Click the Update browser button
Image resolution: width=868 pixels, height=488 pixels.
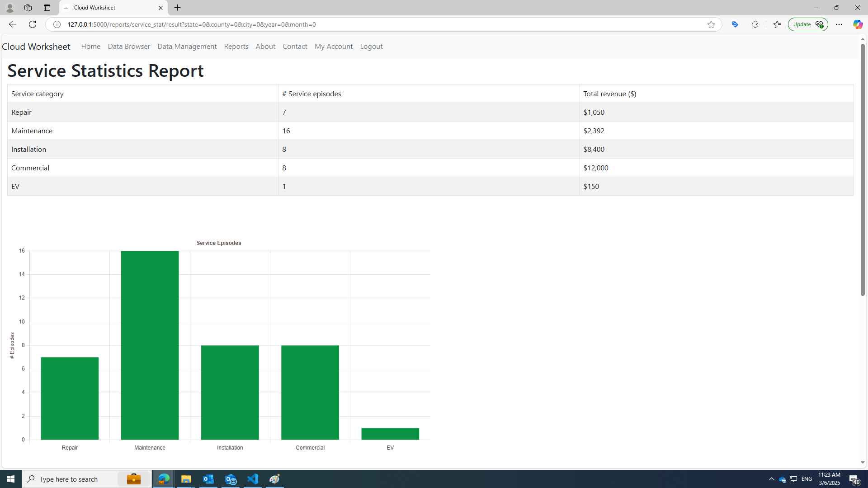pos(807,24)
